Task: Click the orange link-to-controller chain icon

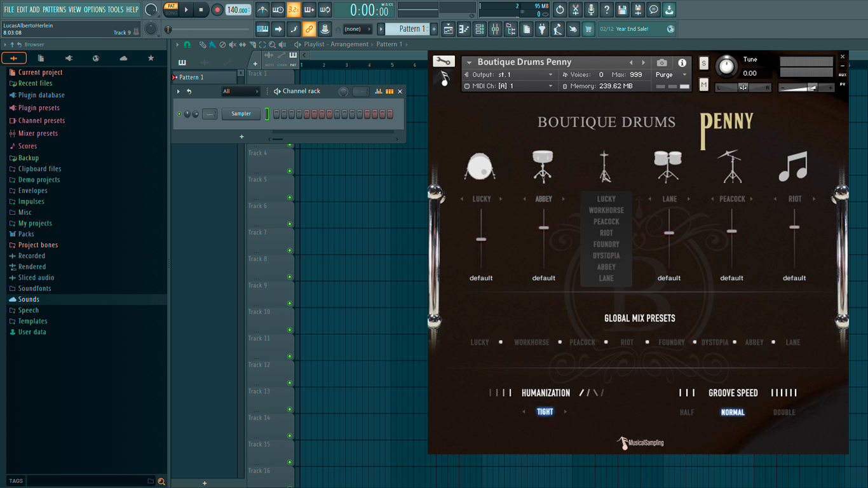Action: click(x=309, y=29)
